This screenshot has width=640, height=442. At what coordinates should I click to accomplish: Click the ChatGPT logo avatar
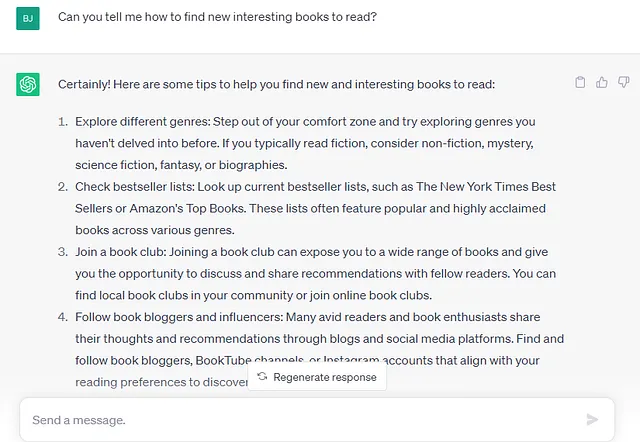[x=28, y=84]
